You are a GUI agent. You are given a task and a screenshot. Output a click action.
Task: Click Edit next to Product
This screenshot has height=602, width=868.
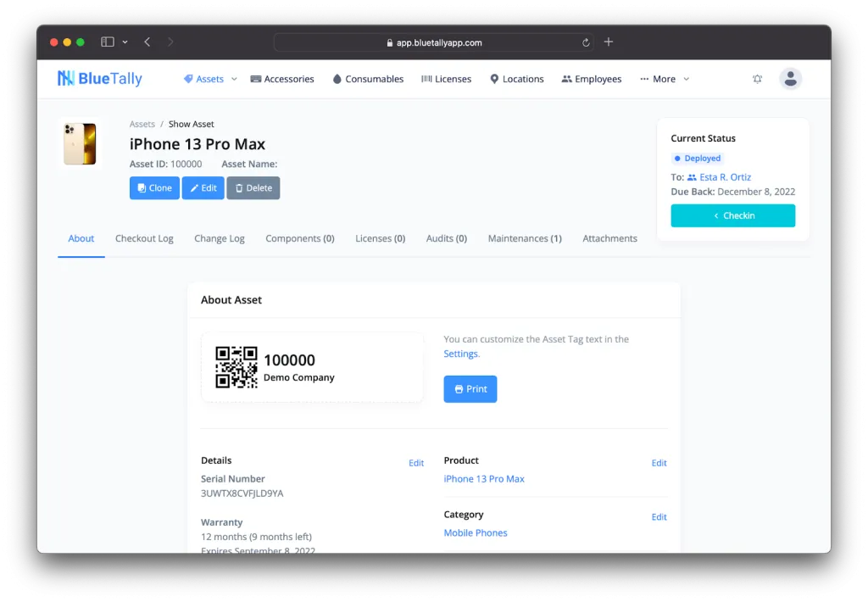point(659,463)
